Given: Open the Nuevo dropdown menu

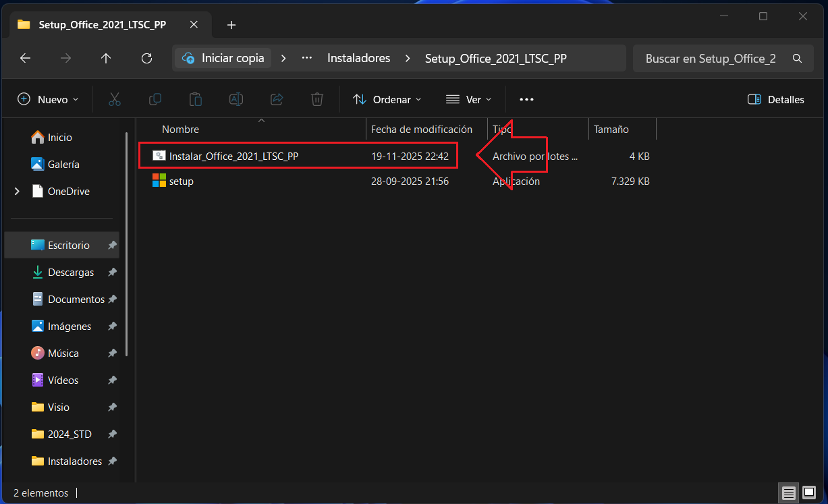Looking at the screenshot, I should click(48, 99).
